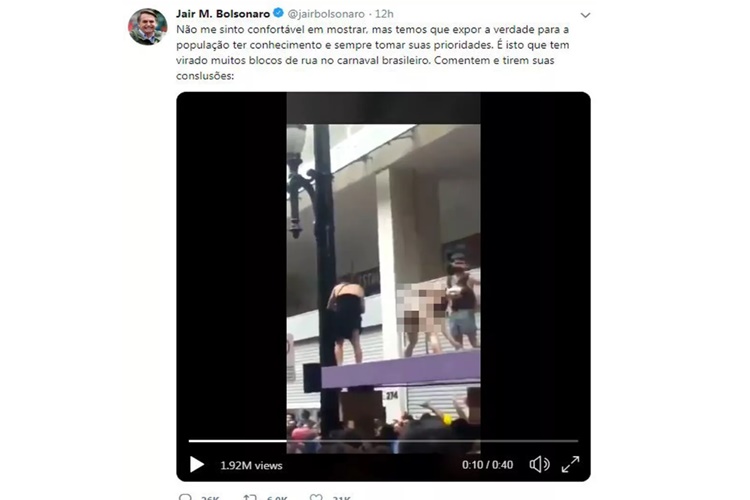Open the Jair M. Bolsonaro name link

click(223, 13)
